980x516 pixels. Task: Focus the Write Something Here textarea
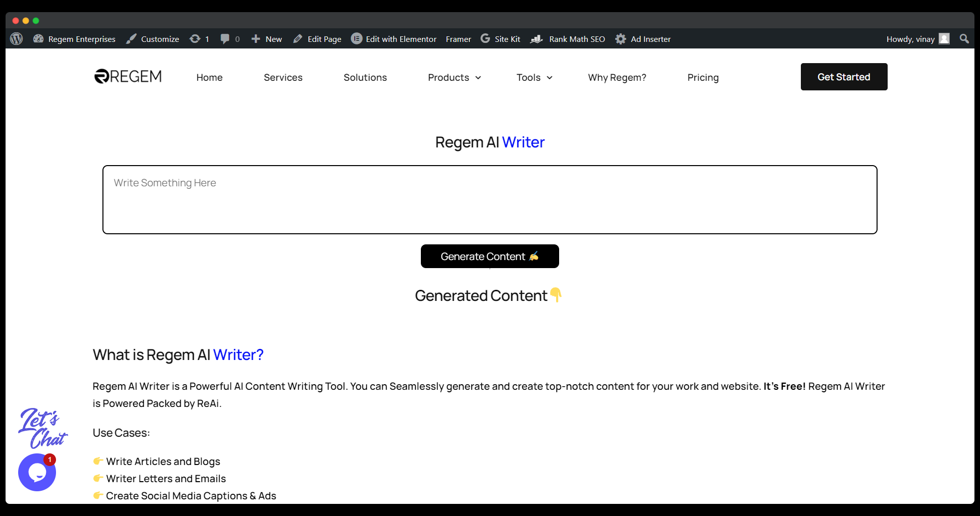click(490, 199)
